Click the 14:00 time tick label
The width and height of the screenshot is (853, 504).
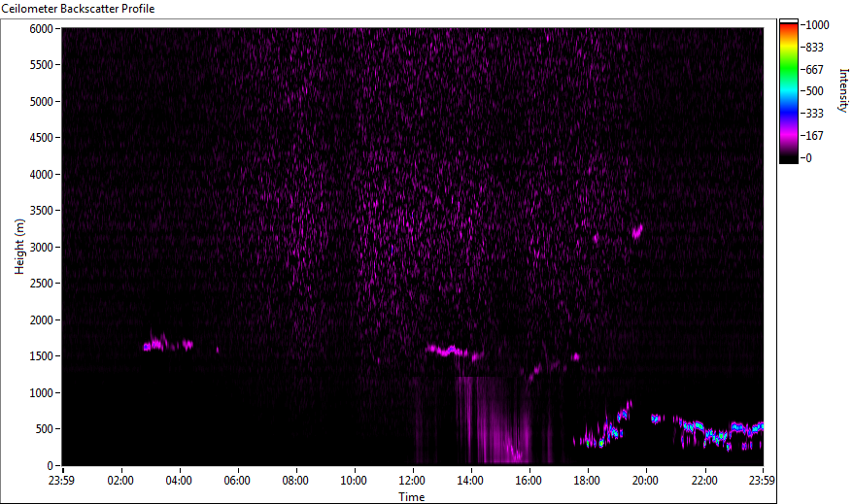tap(470, 481)
